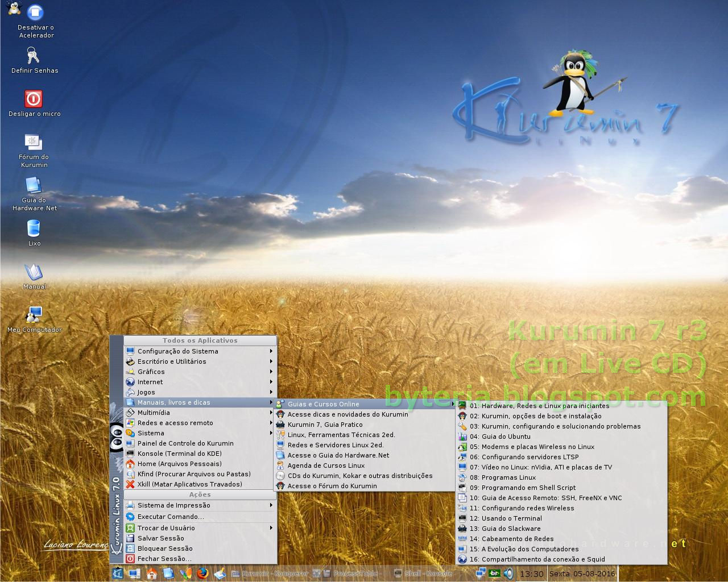This screenshot has width=728, height=582.
Task: Open Meu Computador from the desktop
Action: tap(34, 314)
